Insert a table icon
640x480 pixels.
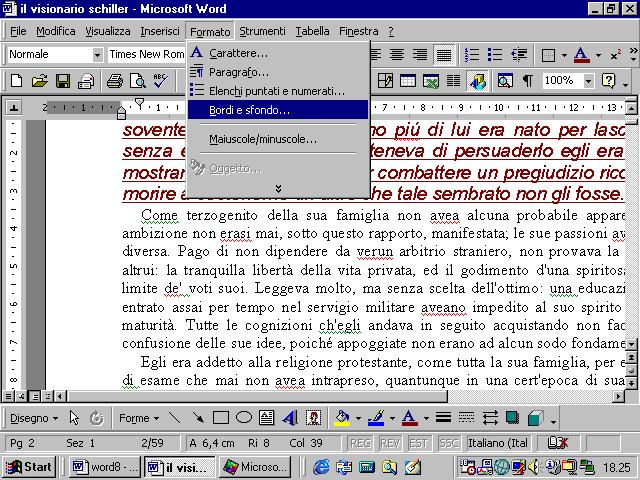pos(407,81)
